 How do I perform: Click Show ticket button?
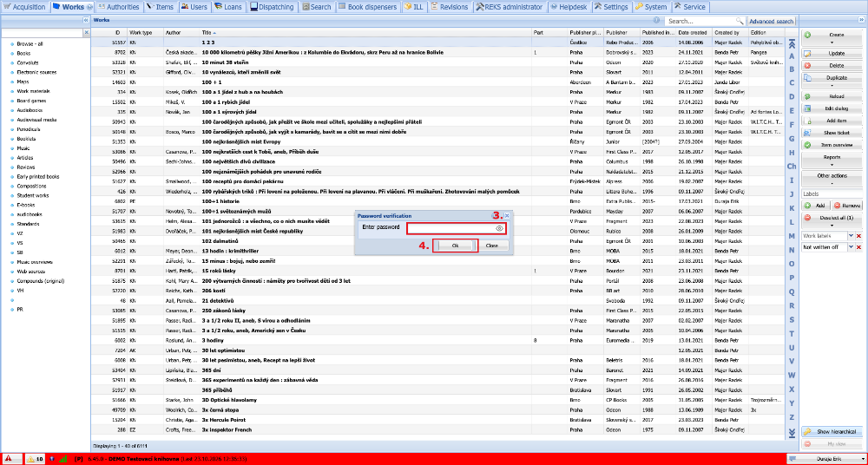click(x=832, y=134)
